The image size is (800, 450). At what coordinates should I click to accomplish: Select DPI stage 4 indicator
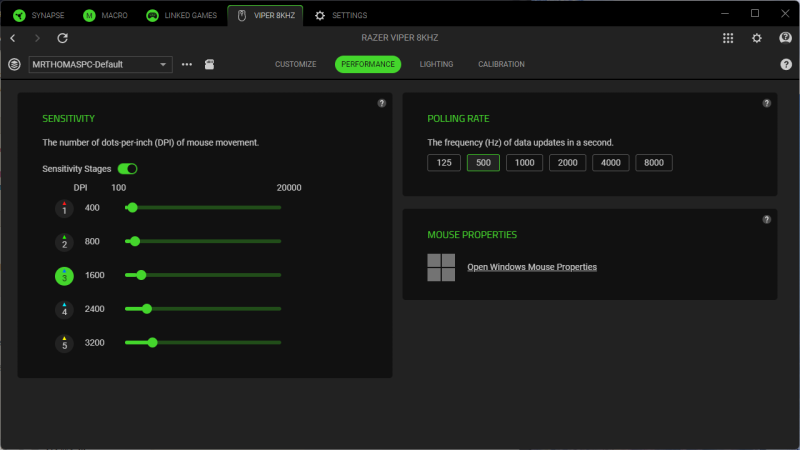click(x=64, y=310)
